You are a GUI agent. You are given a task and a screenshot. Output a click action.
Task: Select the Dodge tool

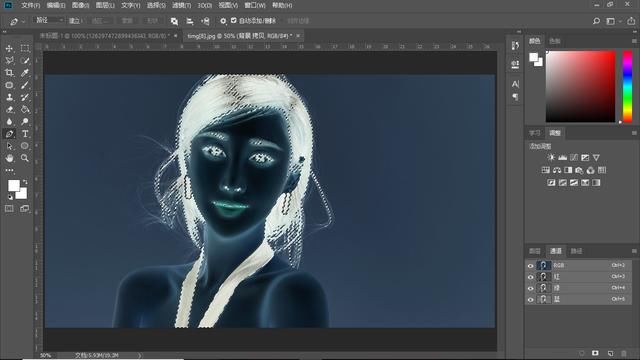point(25,122)
